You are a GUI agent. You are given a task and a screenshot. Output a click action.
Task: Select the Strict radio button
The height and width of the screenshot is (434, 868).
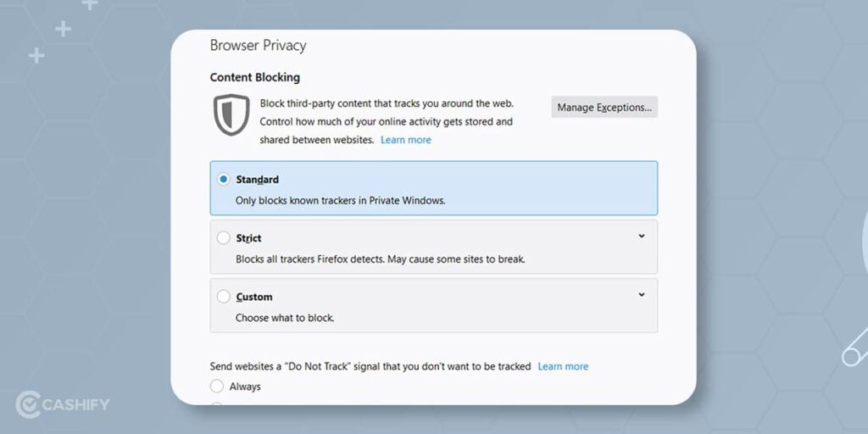pyautogui.click(x=223, y=238)
